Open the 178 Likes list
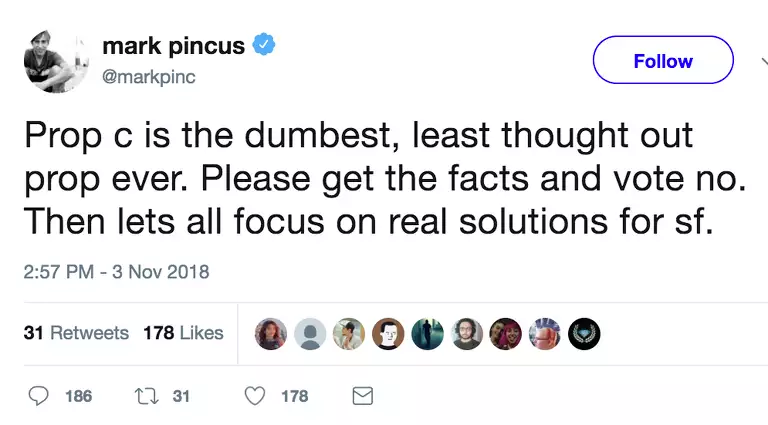This screenshot has height=425, width=768. [183, 333]
